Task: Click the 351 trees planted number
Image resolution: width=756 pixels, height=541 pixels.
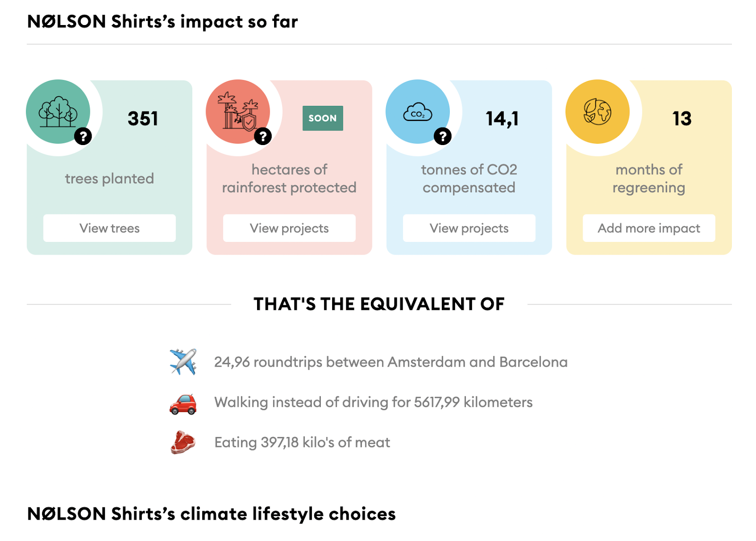Action: click(143, 119)
